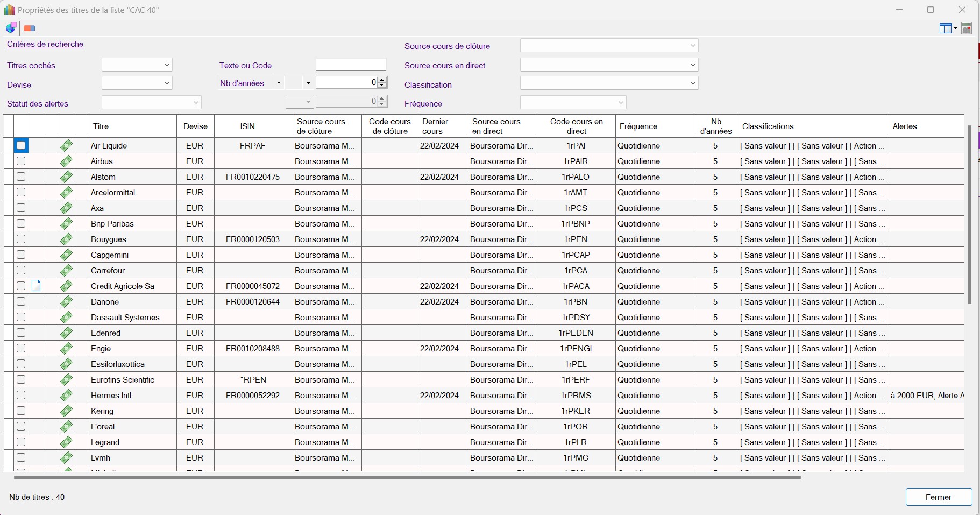Click the document note icon beside Credit Agricole Sa

point(36,286)
